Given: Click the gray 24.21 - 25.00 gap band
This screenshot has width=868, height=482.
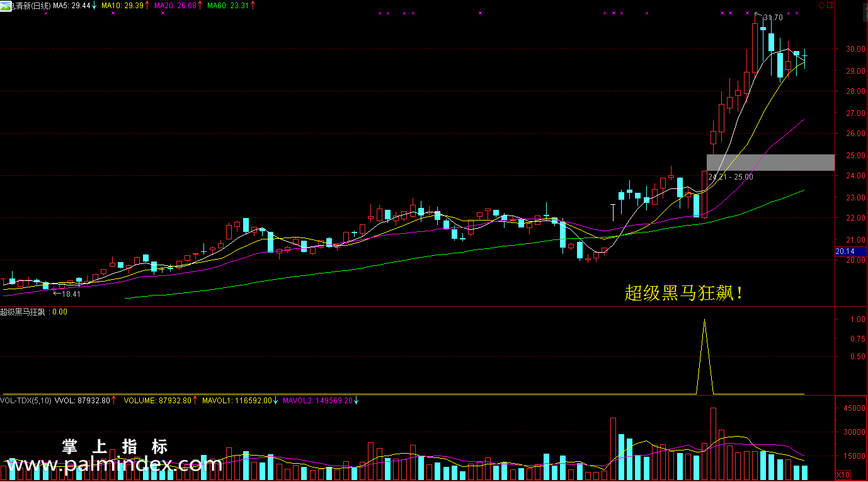Looking at the screenshot, I should coord(770,162).
